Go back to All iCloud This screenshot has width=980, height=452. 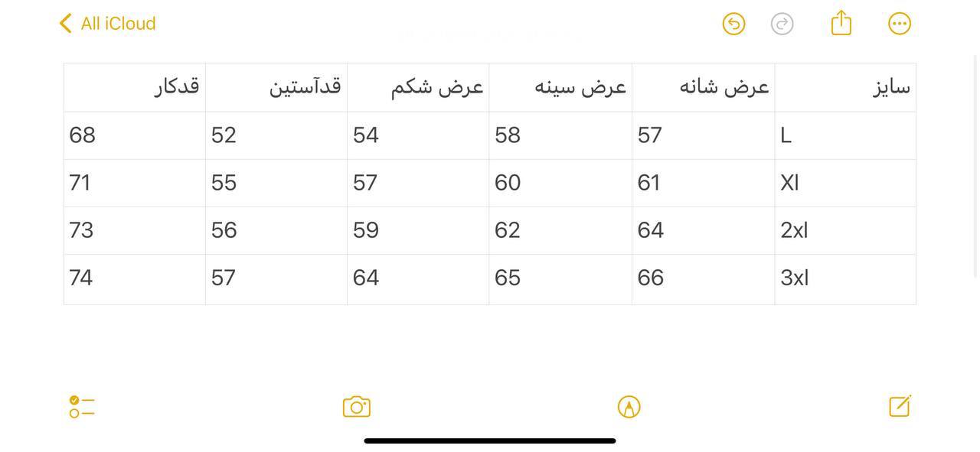click(x=118, y=24)
